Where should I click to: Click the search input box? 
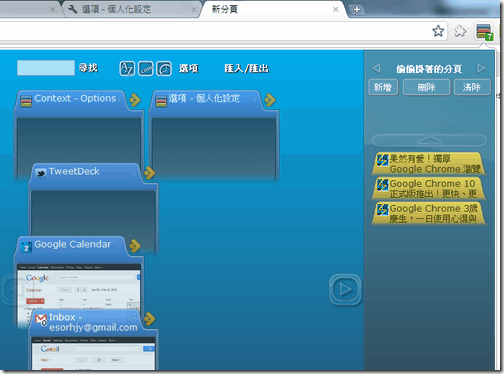point(46,68)
